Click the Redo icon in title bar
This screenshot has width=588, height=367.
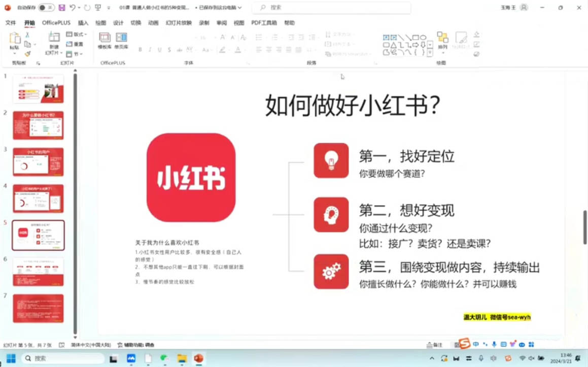(x=87, y=8)
